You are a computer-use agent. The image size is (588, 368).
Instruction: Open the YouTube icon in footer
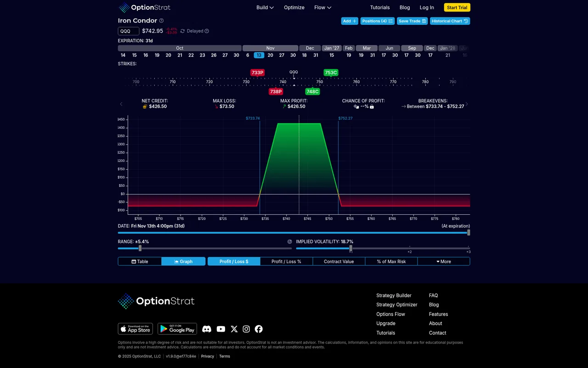point(221,329)
